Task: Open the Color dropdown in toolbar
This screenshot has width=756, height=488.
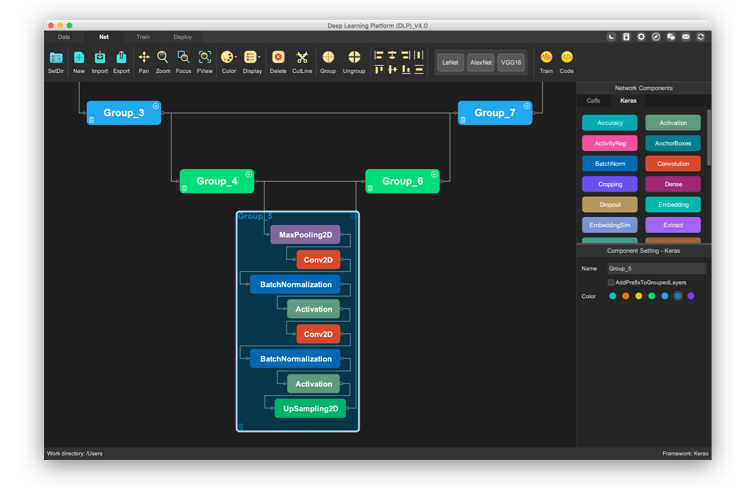Action: tap(229, 58)
